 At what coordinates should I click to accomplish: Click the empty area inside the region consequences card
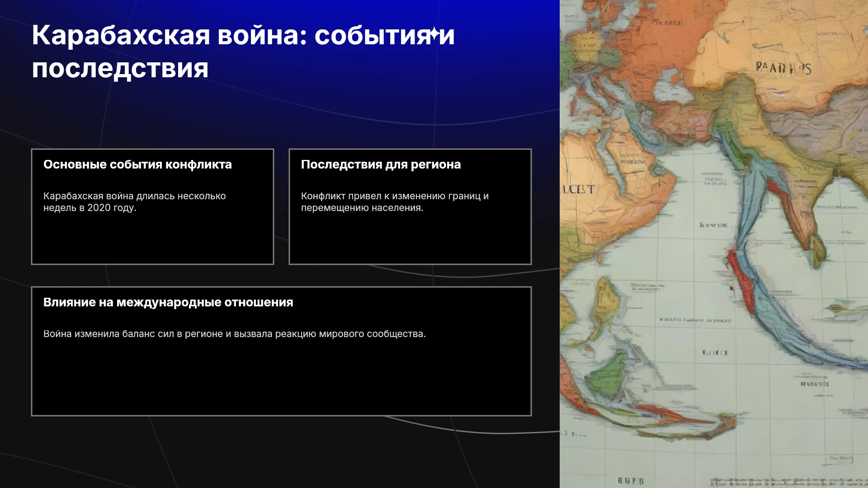point(410,239)
